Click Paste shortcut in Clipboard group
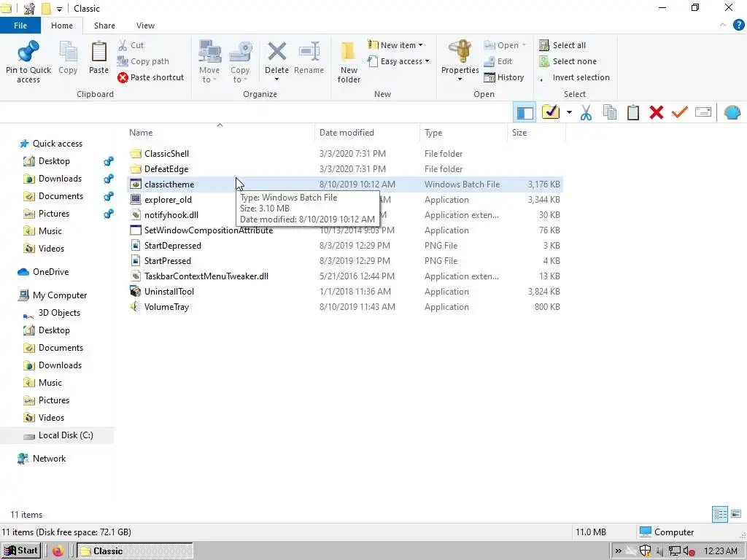The height and width of the screenshot is (560, 747). pos(151,77)
